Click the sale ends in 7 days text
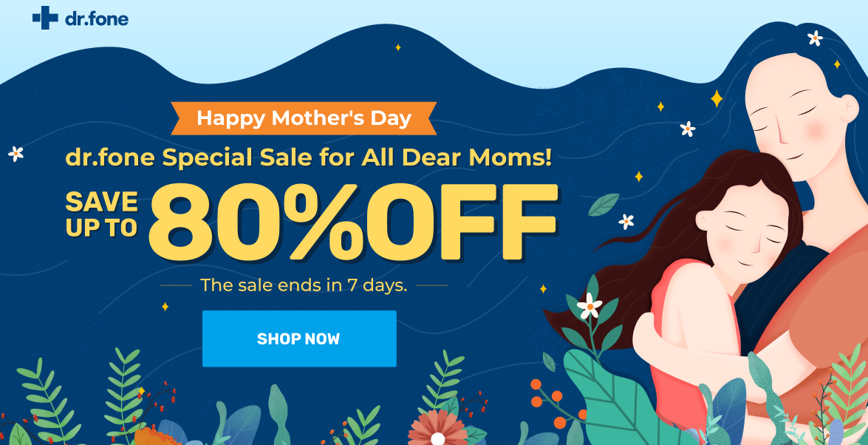The width and height of the screenshot is (868, 445). pyautogui.click(x=304, y=285)
